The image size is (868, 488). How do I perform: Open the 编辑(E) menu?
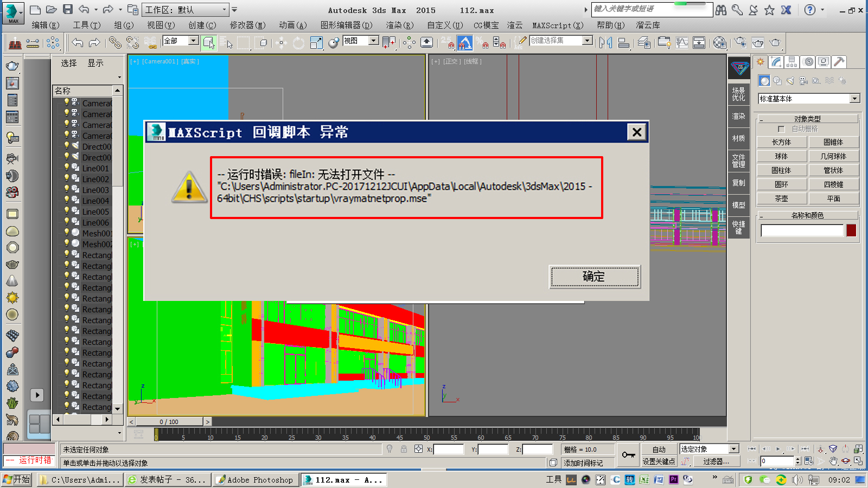(45, 25)
